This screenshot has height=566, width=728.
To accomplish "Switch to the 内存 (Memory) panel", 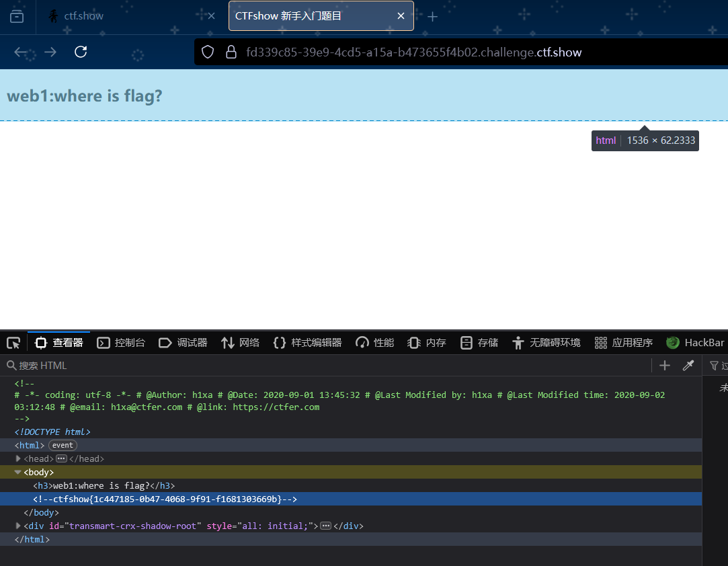I will [x=426, y=343].
